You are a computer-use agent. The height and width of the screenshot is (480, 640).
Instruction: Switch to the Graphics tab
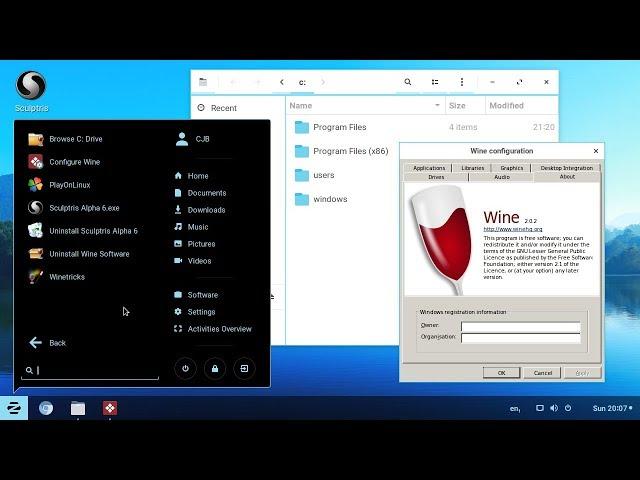point(512,168)
